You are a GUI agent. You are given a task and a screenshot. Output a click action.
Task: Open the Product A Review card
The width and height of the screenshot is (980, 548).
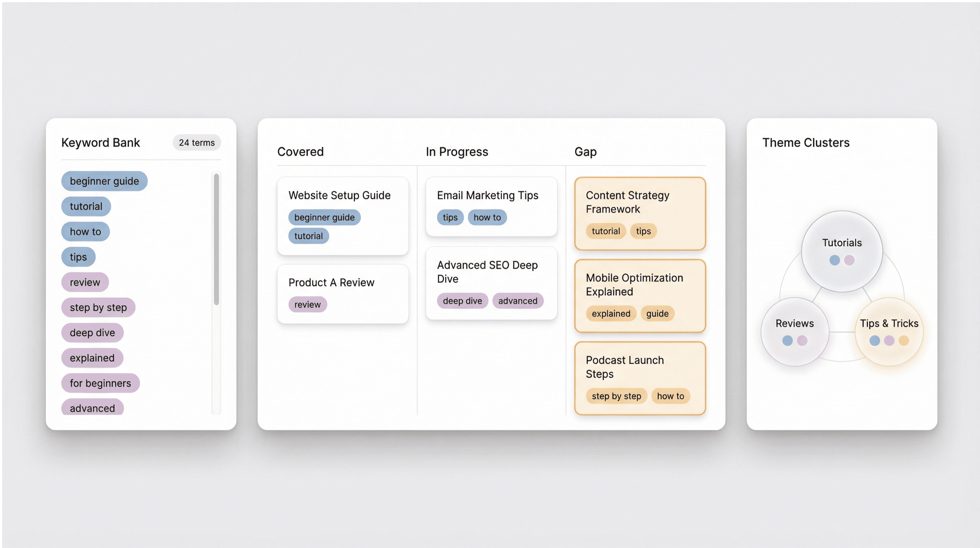point(343,294)
